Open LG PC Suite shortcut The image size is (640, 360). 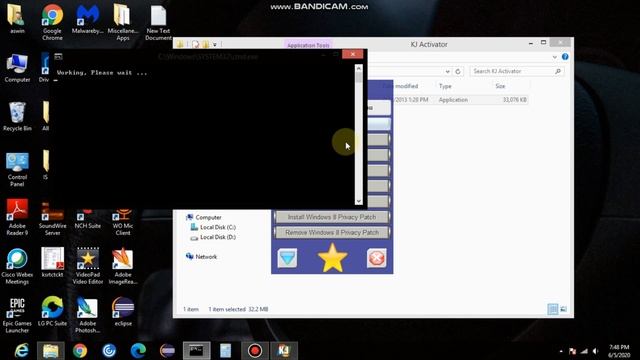pos(52,311)
